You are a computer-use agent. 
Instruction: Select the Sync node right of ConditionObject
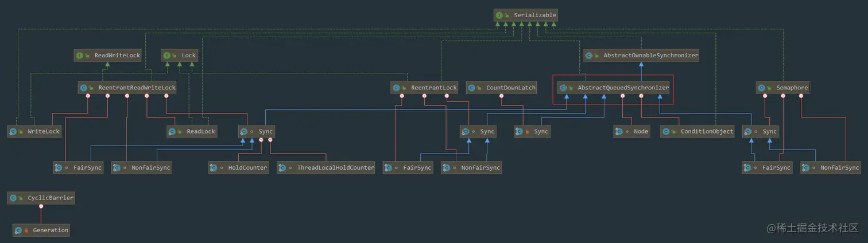761,131
